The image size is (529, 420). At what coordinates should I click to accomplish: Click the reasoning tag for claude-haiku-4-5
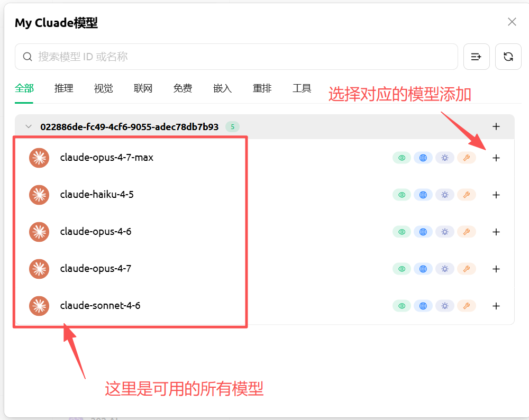[445, 195]
